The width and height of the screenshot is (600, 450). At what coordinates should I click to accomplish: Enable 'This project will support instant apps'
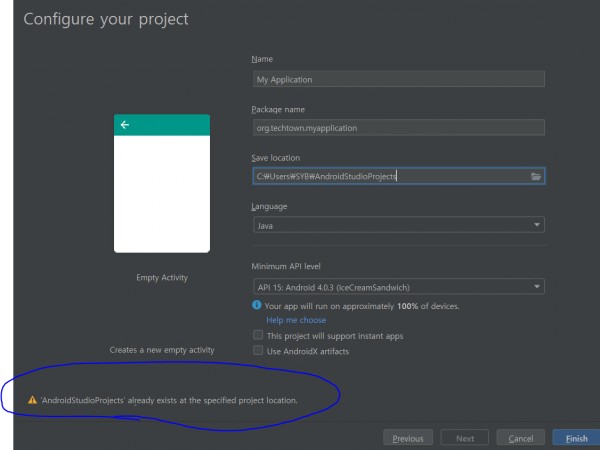(258, 335)
